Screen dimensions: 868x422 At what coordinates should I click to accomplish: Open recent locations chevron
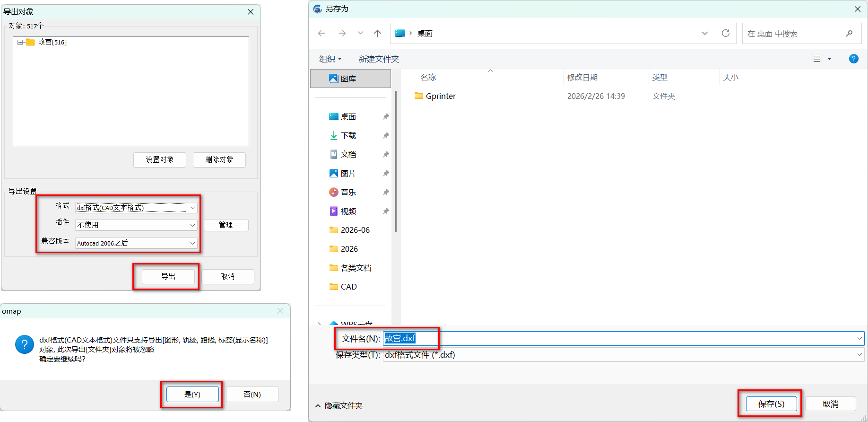click(x=360, y=33)
